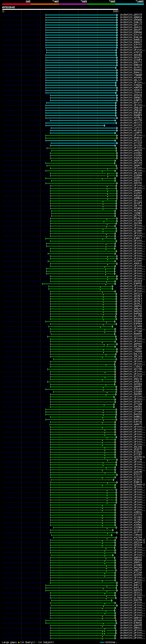The height and width of the screenshot is (644, 146).
Task: Select hit UniRef100_Q29466-2
Action: tap(132, 485)
